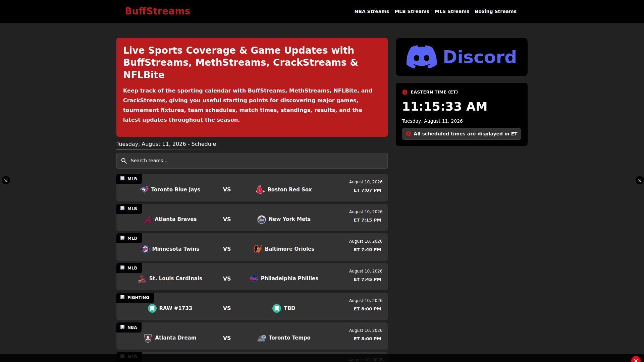Click the ET 7:40 PM game time
The width and height of the screenshot is (644, 362).
367,250
